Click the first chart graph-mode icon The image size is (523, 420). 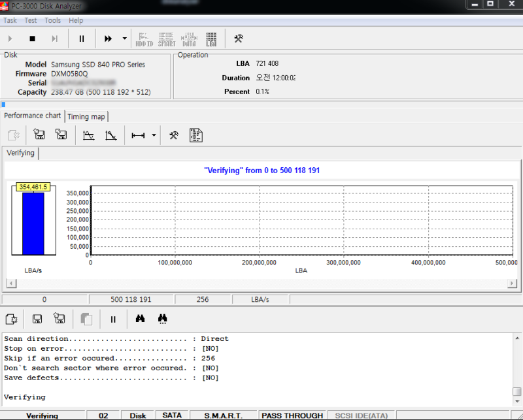click(88, 135)
